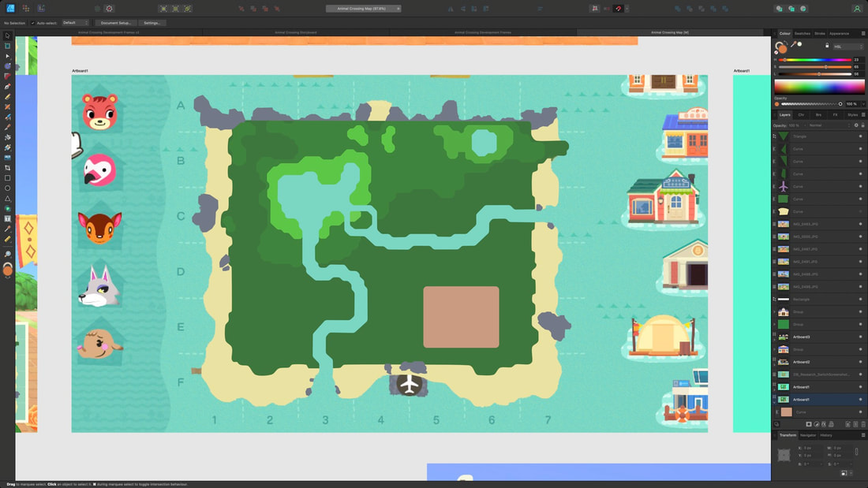Adjust the Hue slider
This screenshot has width=868, height=488.
tap(817, 60)
